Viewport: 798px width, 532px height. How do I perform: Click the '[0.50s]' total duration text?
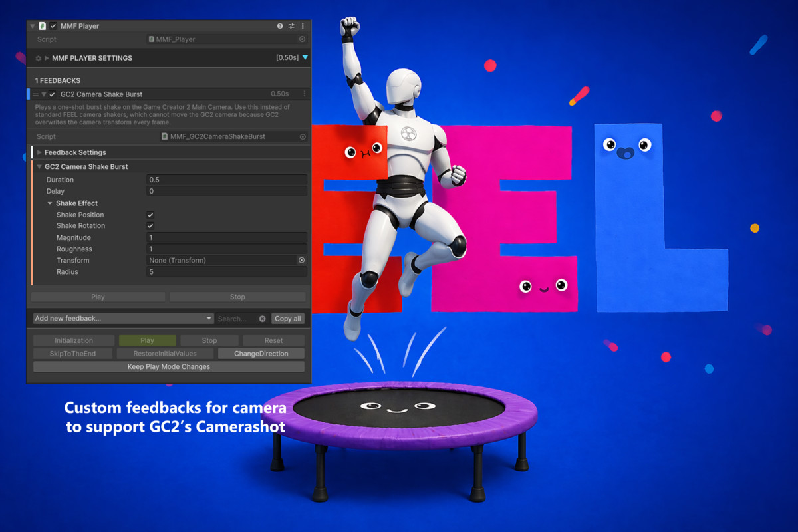click(288, 58)
